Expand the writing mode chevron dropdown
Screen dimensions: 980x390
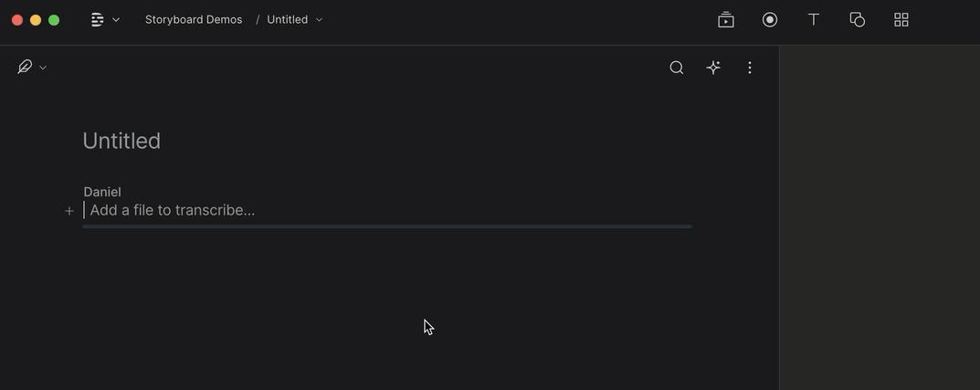pyautogui.click(x=43, y=68)
